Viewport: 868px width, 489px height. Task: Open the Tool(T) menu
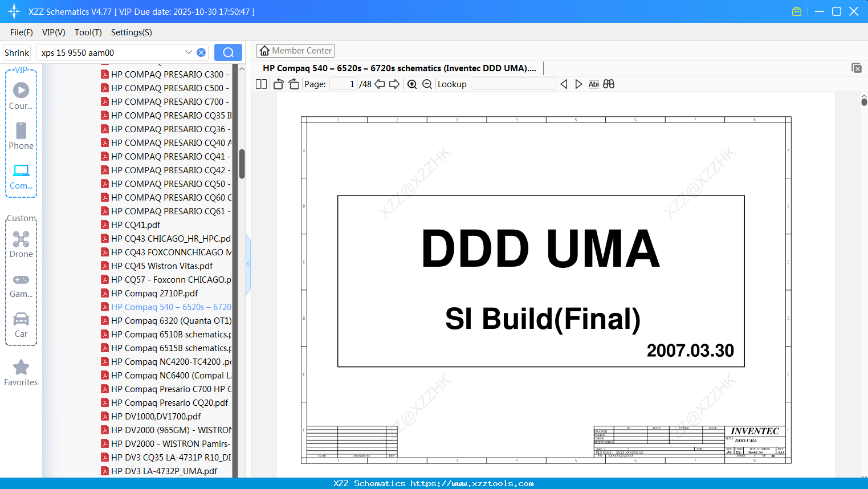[88, 32]
